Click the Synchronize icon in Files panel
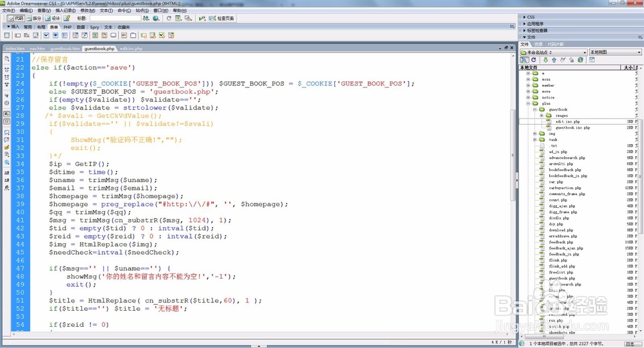The width and height of the screenshot is (644, 348). (580, 60)
